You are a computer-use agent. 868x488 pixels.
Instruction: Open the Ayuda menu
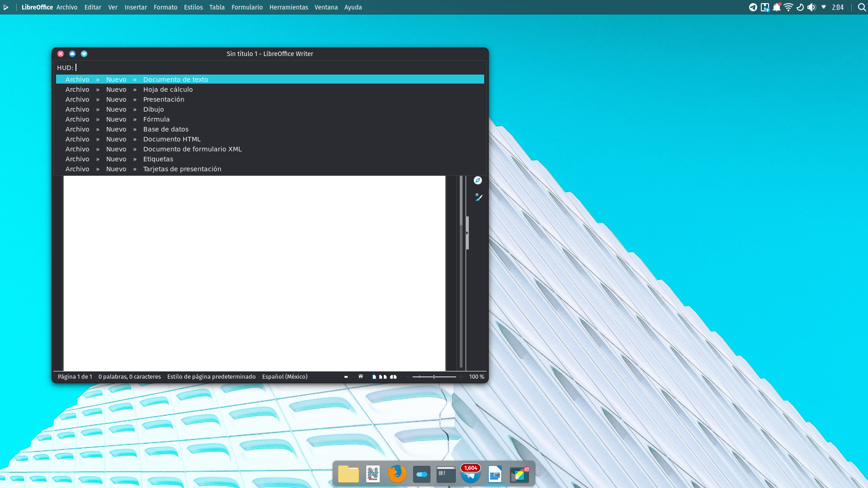[353, 7]
